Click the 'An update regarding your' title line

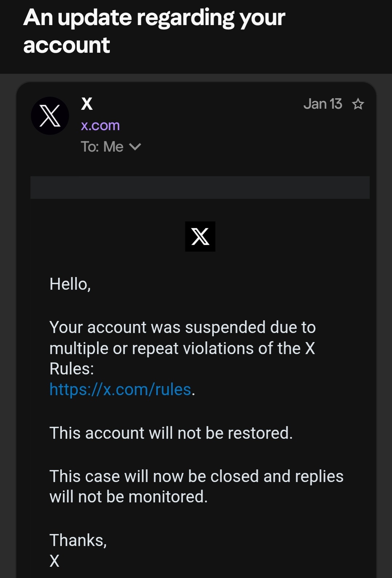pos(154,17)
